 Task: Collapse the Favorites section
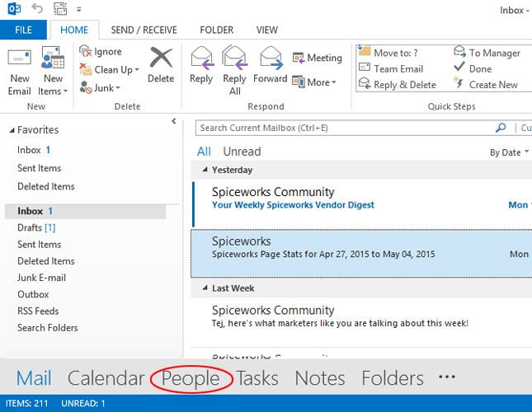12,130
